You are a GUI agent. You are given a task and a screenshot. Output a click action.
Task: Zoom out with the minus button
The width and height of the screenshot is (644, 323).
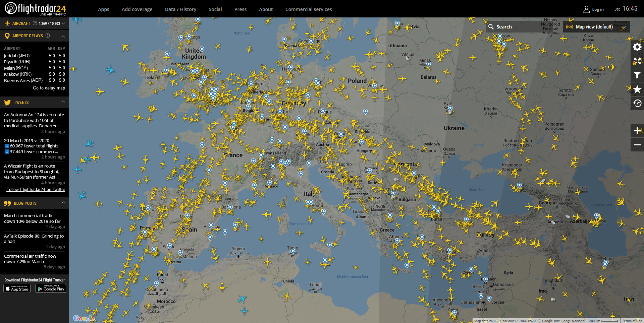[637, 145]
